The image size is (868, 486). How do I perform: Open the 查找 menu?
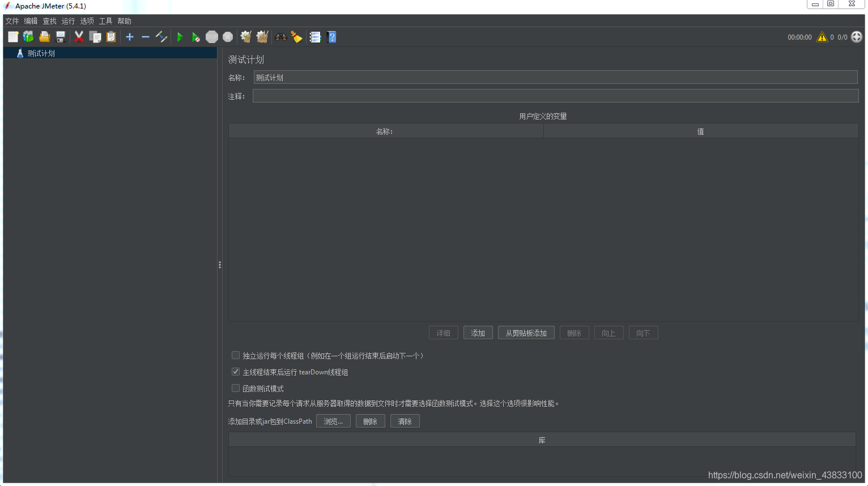(x=49, y=21)
